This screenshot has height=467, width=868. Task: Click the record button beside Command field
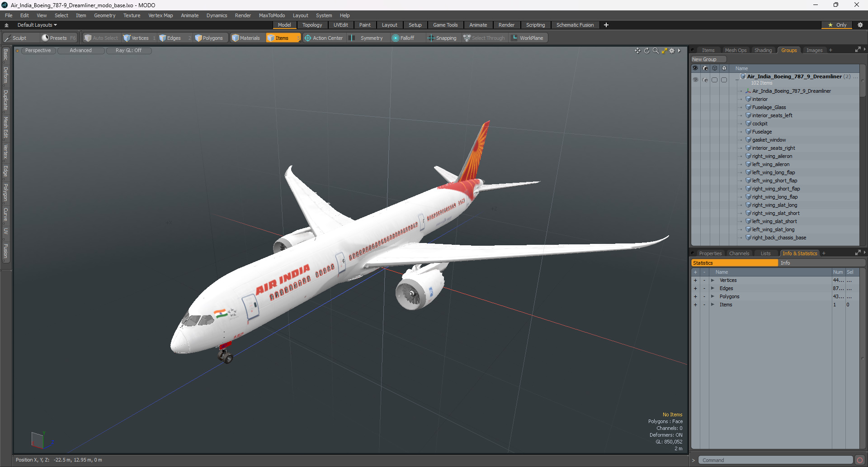click(x=860, y=460)
